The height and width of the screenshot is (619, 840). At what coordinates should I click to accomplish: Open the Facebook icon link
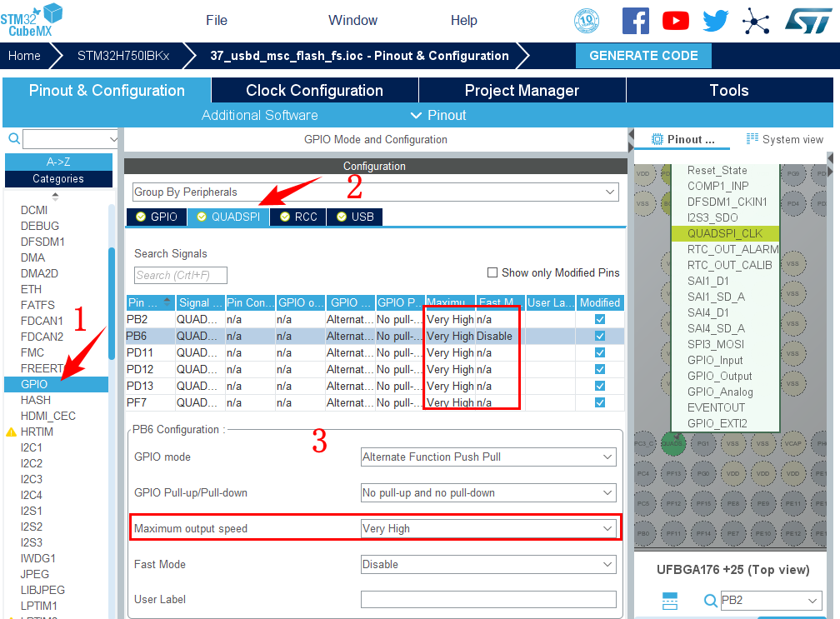(635, 21)
